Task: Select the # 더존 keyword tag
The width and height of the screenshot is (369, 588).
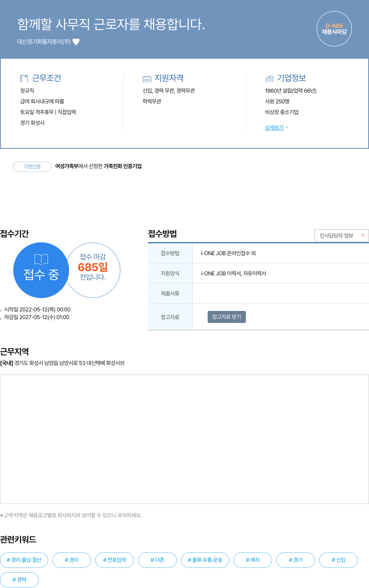Action: click(157, 560)
